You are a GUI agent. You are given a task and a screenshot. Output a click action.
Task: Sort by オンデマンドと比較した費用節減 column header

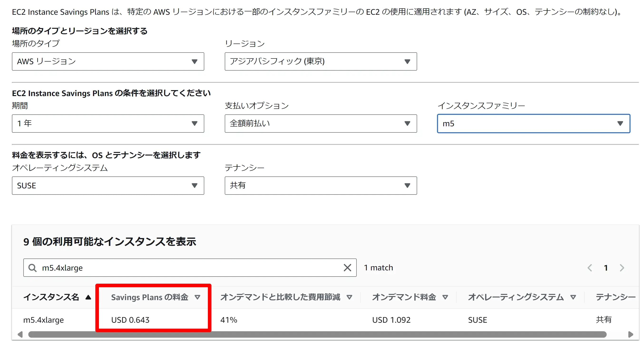coord(280,297)
